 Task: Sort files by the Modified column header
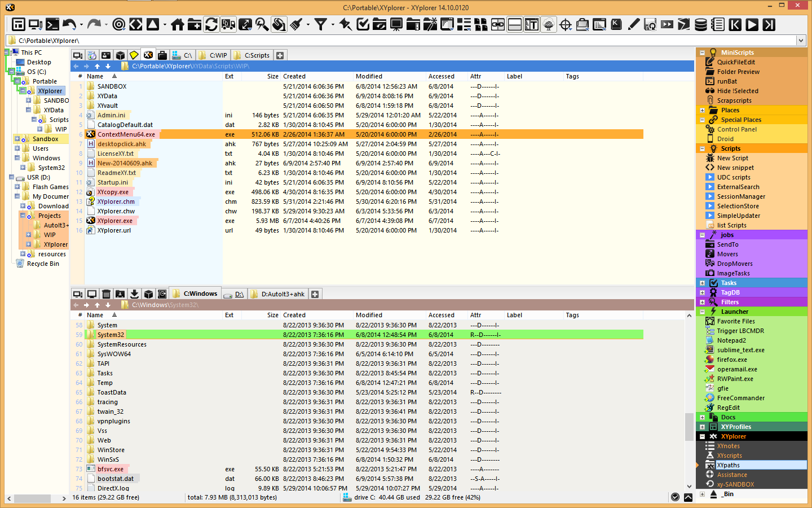[369, 76]
